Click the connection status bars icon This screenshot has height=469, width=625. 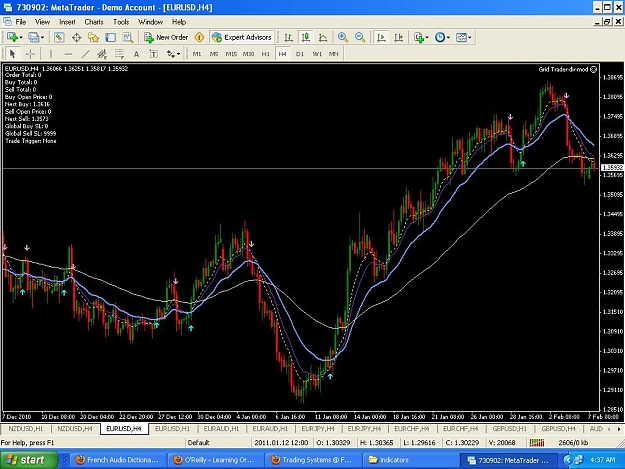point(537,443)
